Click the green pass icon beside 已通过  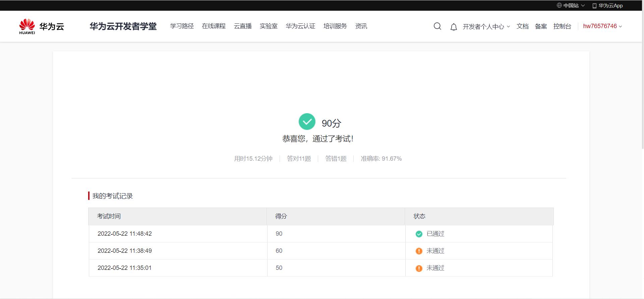[419, 234]
